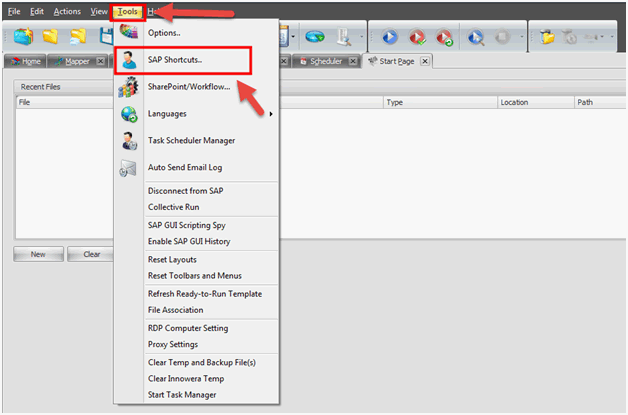Viewport: 628px width, 415px height.
Task: Click the Task Scheduler Manager person icon
Action: 129,141
